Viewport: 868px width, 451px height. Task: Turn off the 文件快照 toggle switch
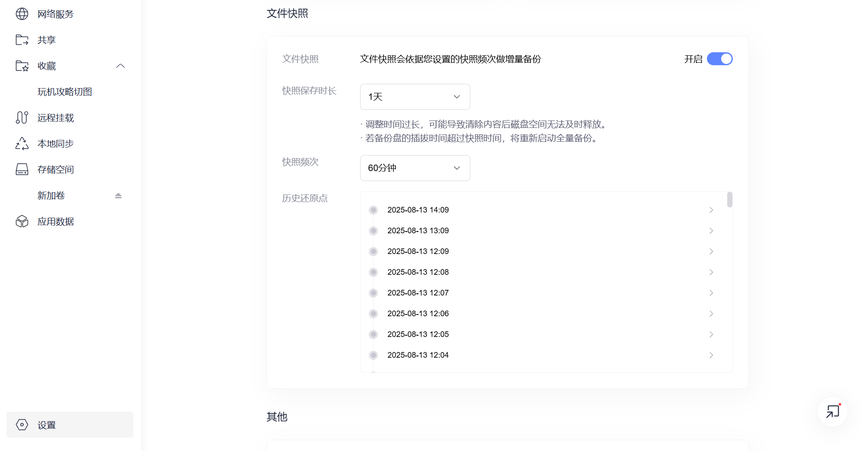719,59
